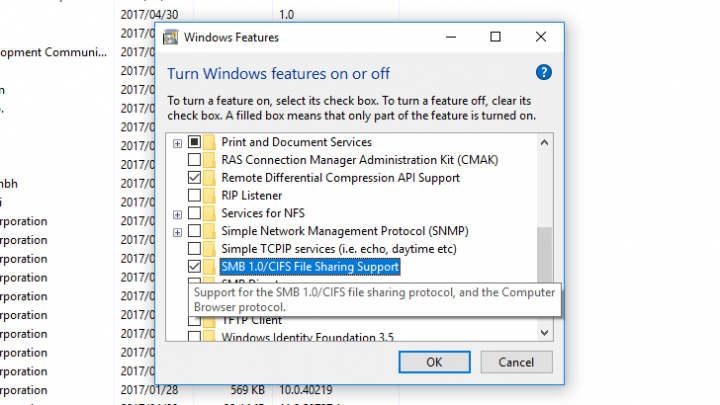Screen dimensions: 720x405
Task: Expand Simple Network Management Protocol node
Action: click(177, 232)
